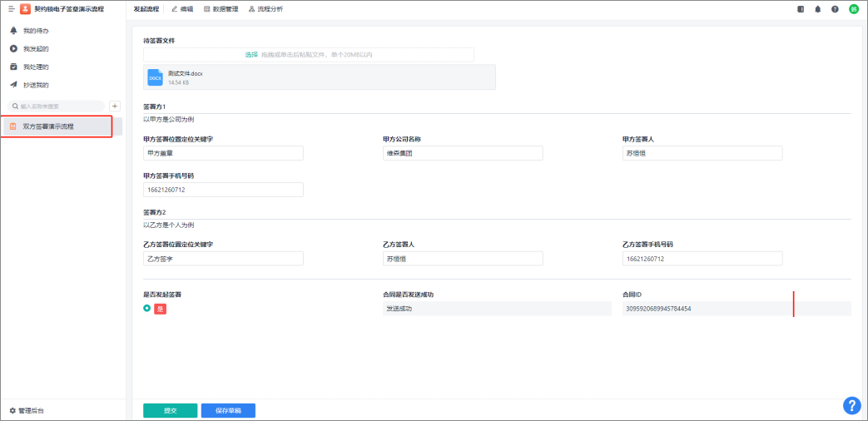The image size is (868, 421).
Task: Click the plus icon beside the search box
Action: pos(116,106)
